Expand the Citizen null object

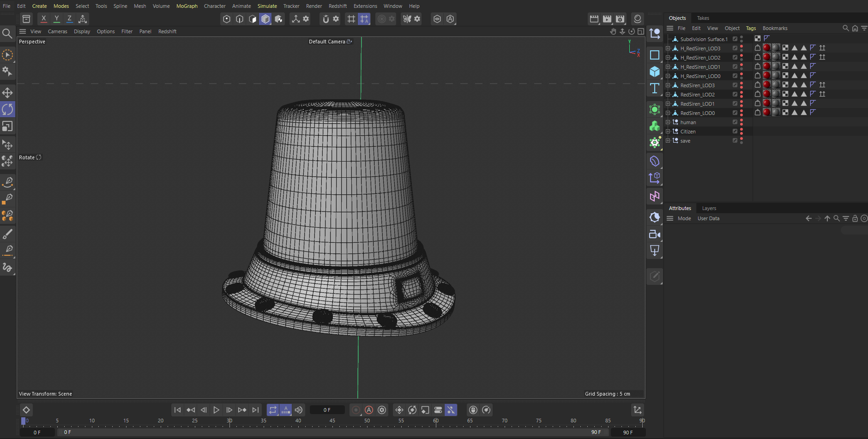[x=668, y=132]
